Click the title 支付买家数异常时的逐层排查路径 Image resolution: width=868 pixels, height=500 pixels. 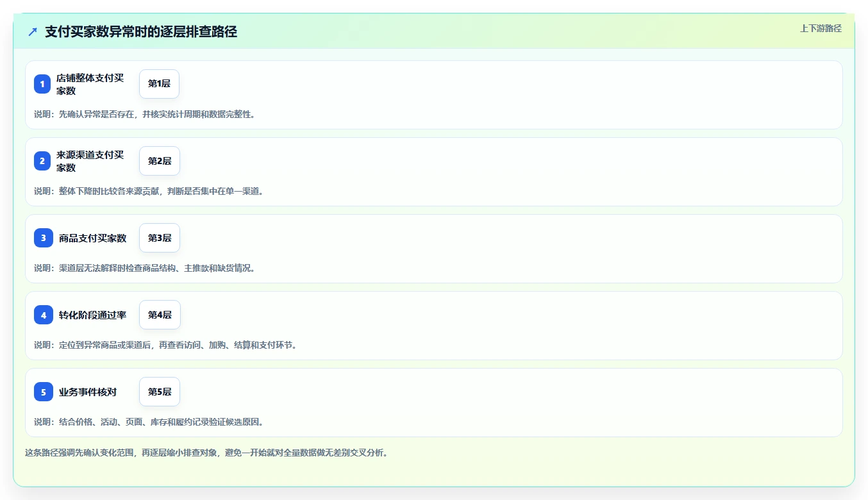pyautogui.click(x=141, y=31)
